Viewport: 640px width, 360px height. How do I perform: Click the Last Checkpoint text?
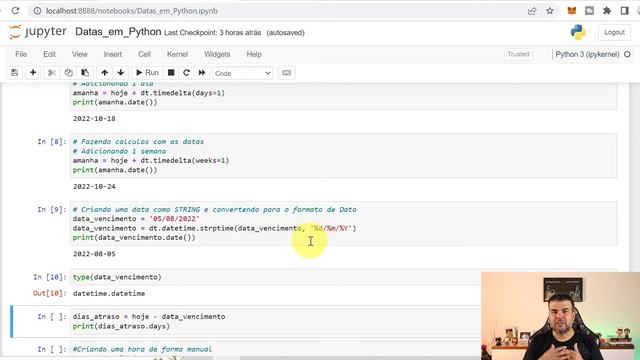[x=212, y=33]
